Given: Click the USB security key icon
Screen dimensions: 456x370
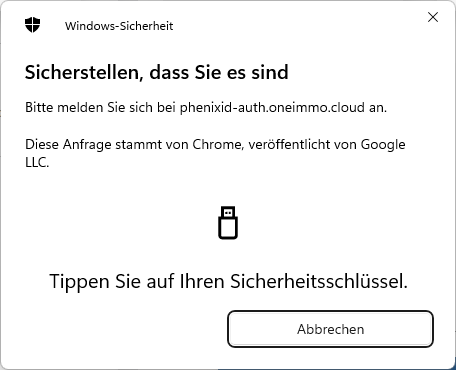Looking at the screenshot, I should (228, 223).
